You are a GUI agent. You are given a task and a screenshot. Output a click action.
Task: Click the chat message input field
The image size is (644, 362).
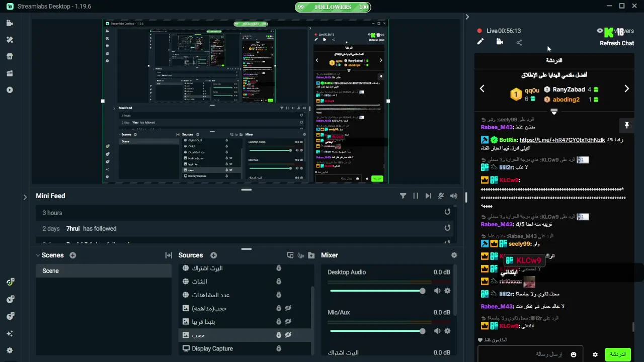pyautogui.click(x=530, y=354)
